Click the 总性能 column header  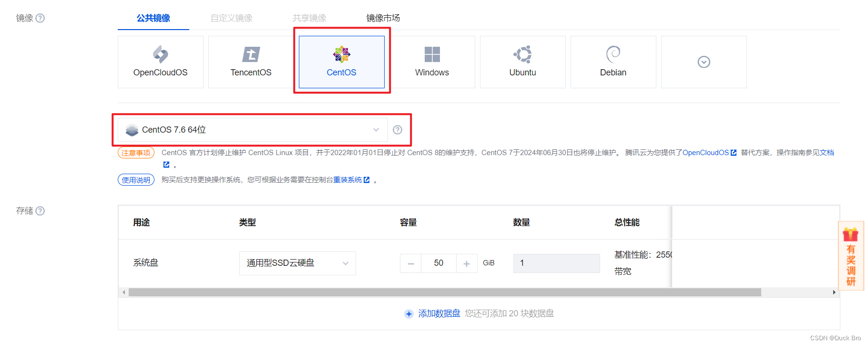627,222
